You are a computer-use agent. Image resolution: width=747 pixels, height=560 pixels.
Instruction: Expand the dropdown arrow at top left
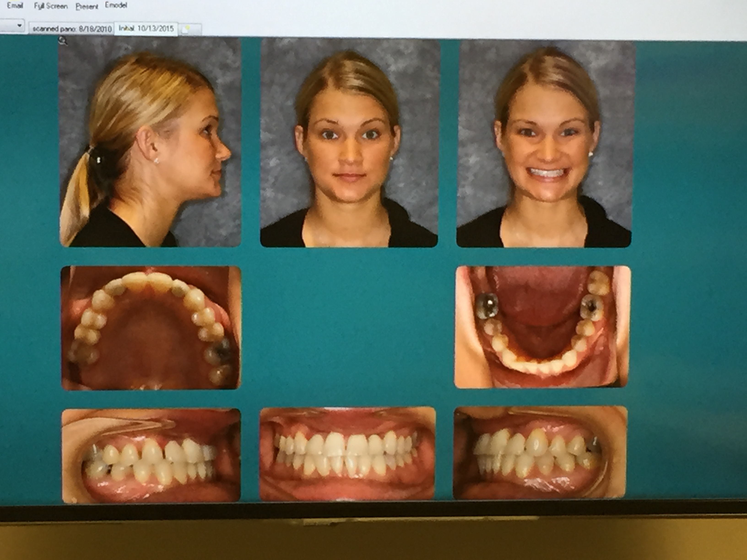point(19,26)
